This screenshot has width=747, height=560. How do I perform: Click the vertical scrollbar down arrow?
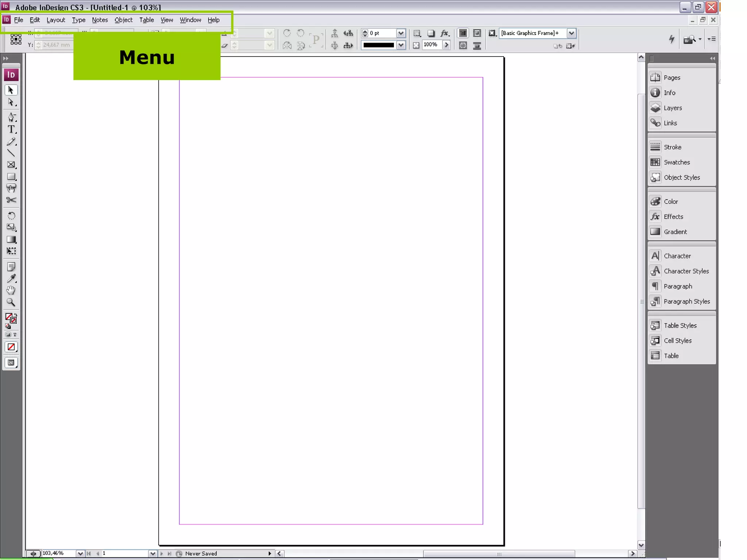click(x=641, y=545)
